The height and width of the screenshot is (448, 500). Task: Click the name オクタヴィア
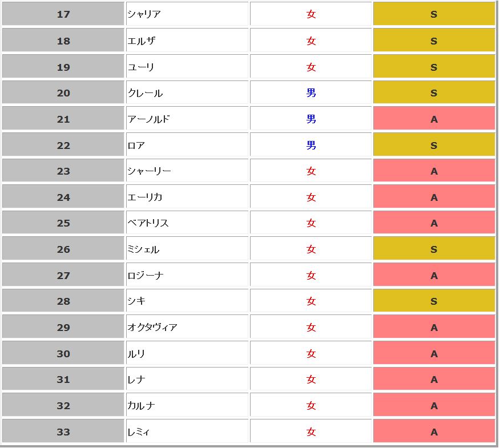152,327
